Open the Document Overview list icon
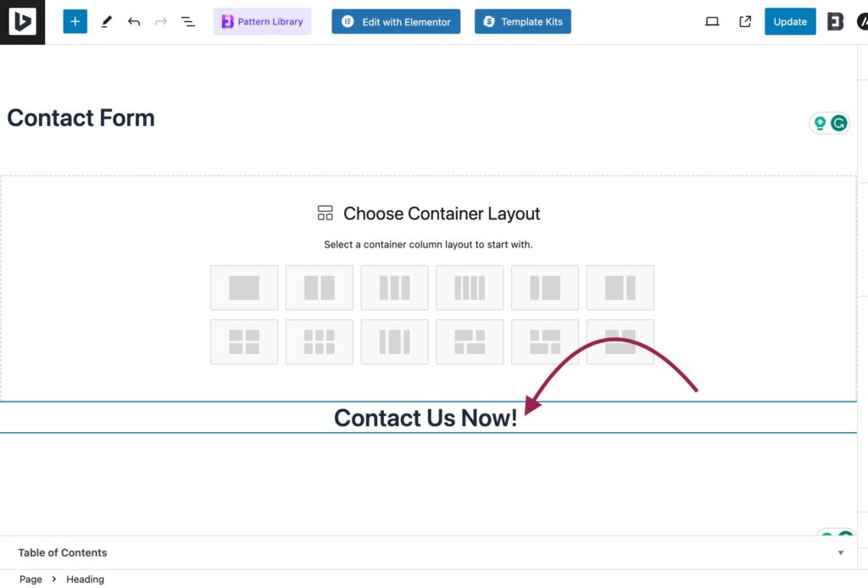 (x=188, y=21)
